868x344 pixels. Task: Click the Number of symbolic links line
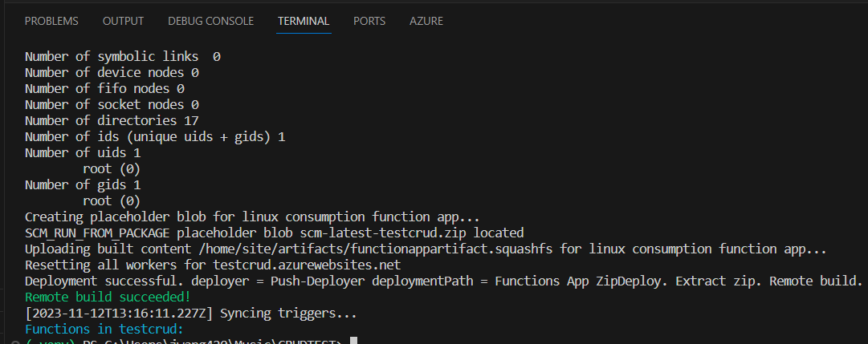[122, 56]
